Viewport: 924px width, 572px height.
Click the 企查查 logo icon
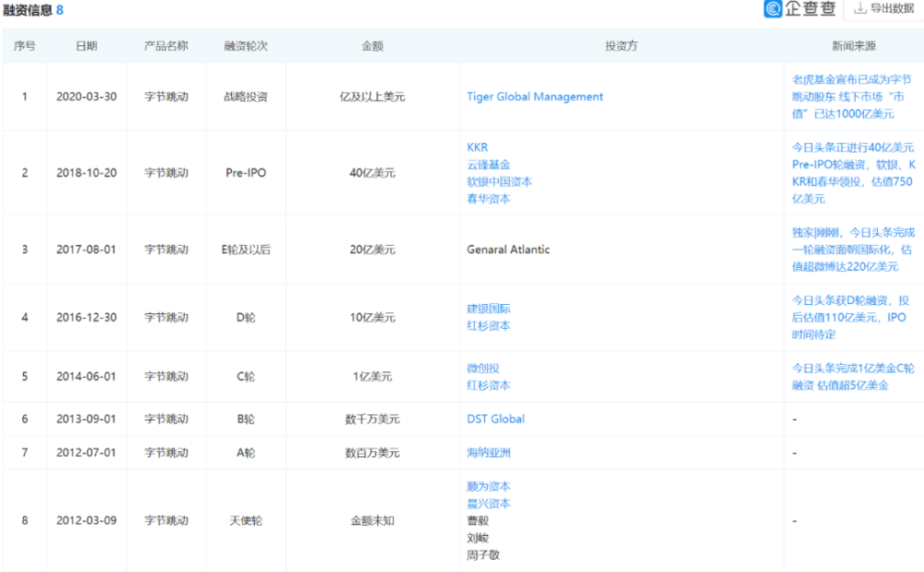(772, 8)
